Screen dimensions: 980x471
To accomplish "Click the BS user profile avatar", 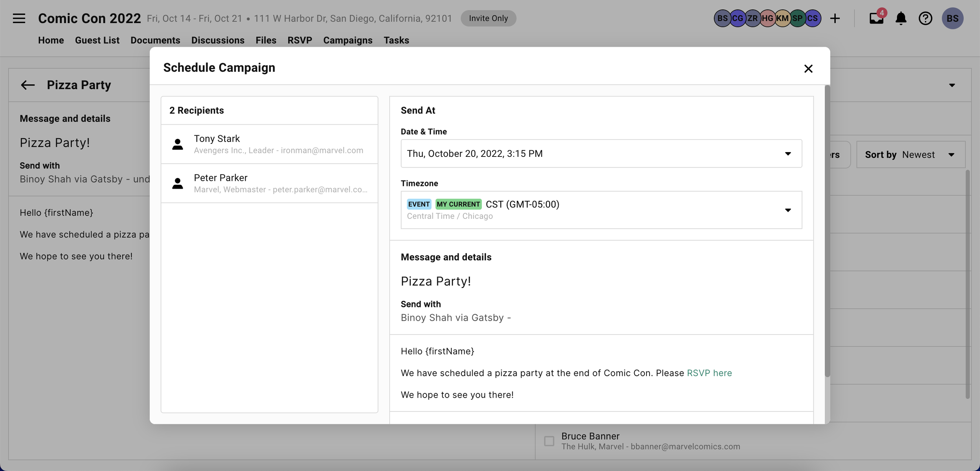I will tap(952, 18).
